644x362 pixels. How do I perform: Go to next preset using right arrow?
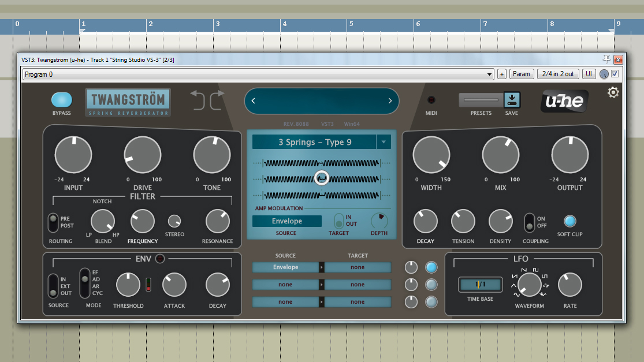click(x=390, y=101)
